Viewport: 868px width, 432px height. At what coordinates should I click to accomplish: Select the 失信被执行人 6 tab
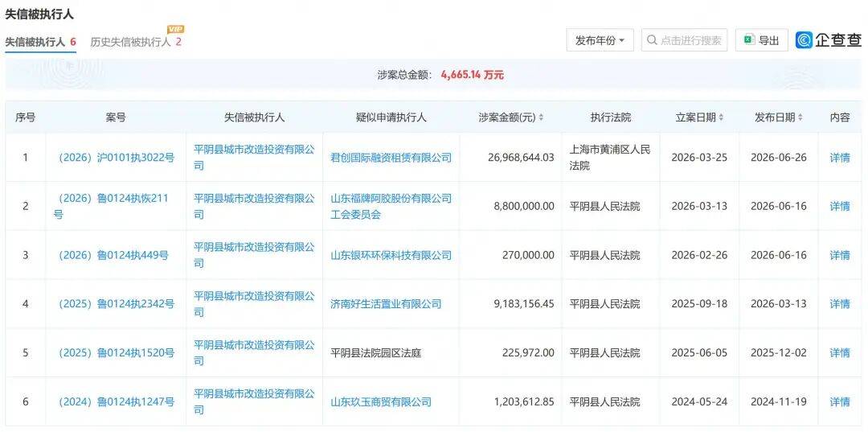coord(40,42)
